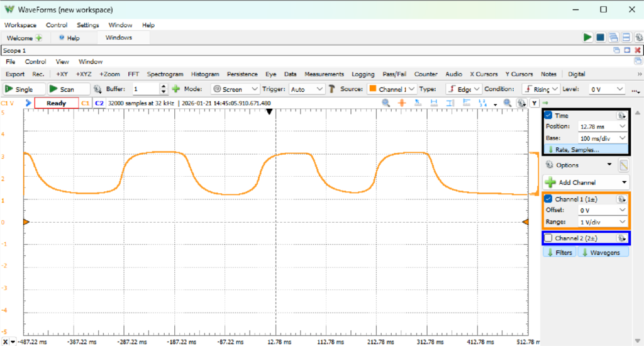
Task: Open Channel 2 settings gear icon
Action: [x=621, y=238]
